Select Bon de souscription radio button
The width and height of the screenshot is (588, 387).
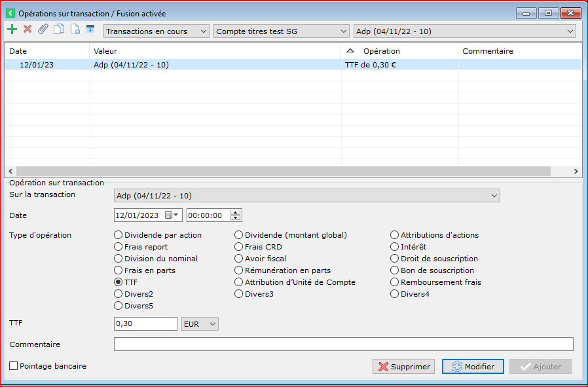394,270
